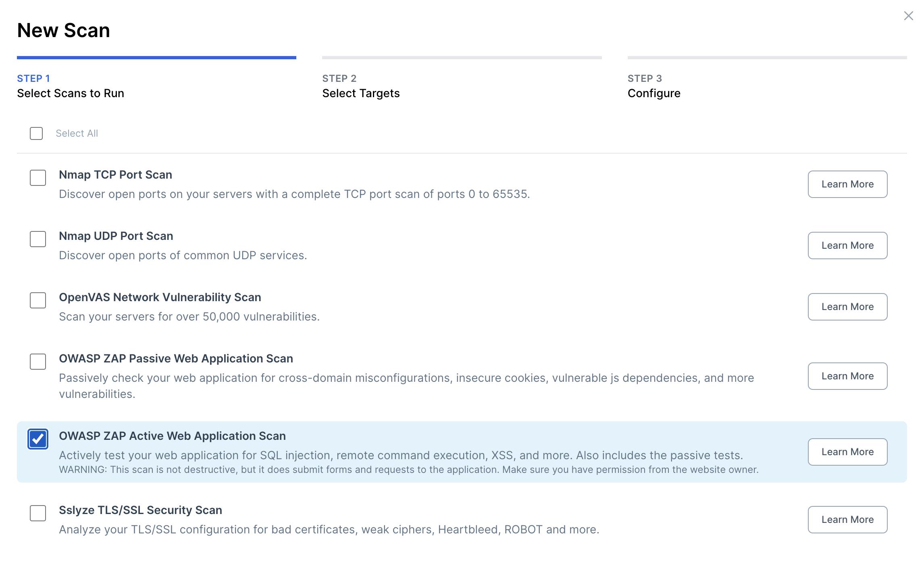The image size is (924, 562).
Task: Click the text 'Discover open ports of common UDP services.'
Action: [x=183, y=255]
